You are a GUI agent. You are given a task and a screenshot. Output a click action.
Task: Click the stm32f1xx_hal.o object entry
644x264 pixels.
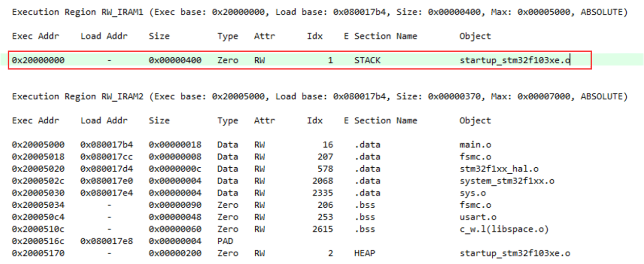(499, 169)
